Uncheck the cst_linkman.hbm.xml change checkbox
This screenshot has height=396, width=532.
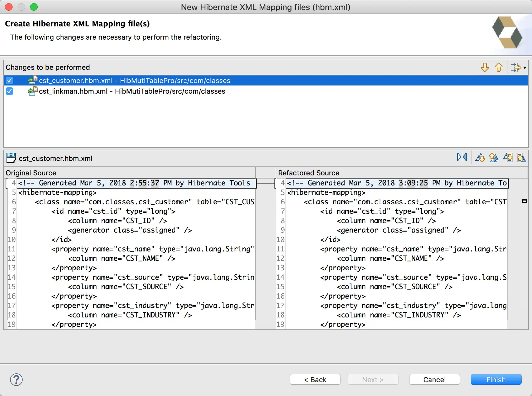pyautogui.click(x=9, y=91)
